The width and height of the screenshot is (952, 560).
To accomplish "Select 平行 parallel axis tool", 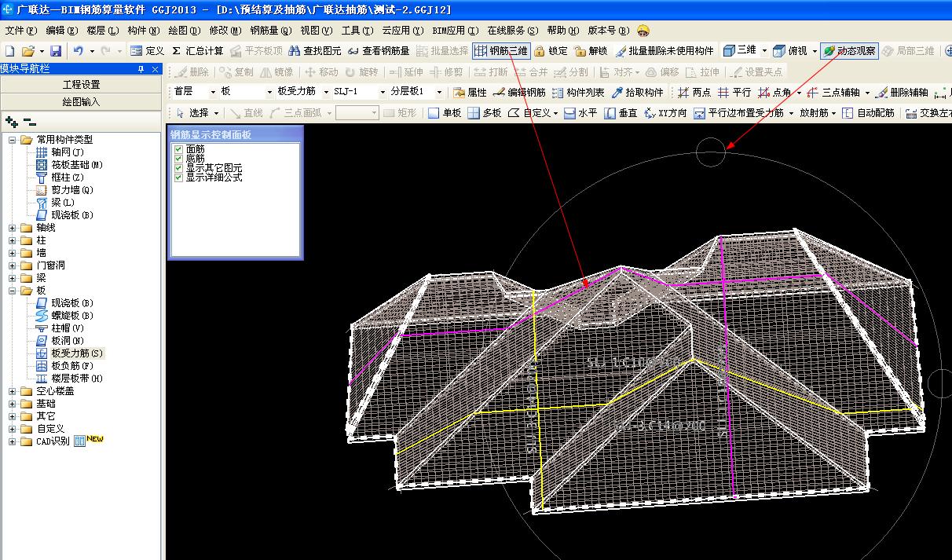I will 734,92.
